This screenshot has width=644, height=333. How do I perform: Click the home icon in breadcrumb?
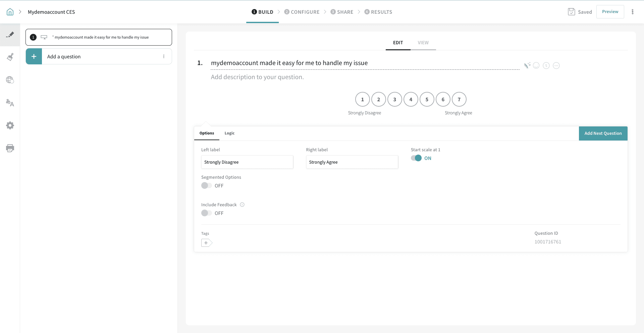(10, 12)
